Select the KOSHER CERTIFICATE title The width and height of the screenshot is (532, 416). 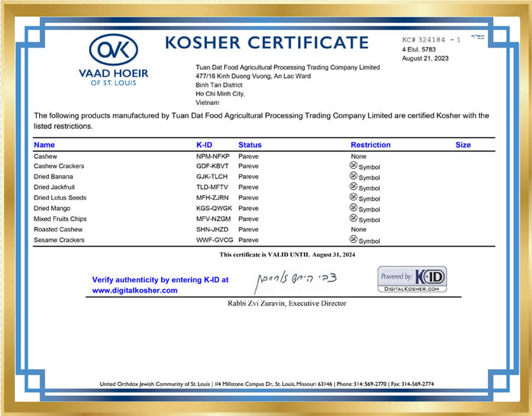tap(267, 43)
